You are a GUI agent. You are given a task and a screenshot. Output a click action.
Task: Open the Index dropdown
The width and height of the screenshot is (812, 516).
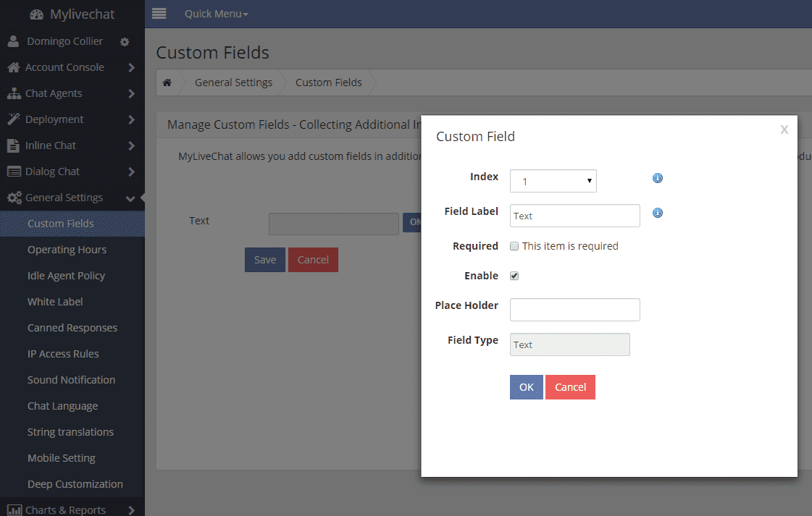click(553, 181)
